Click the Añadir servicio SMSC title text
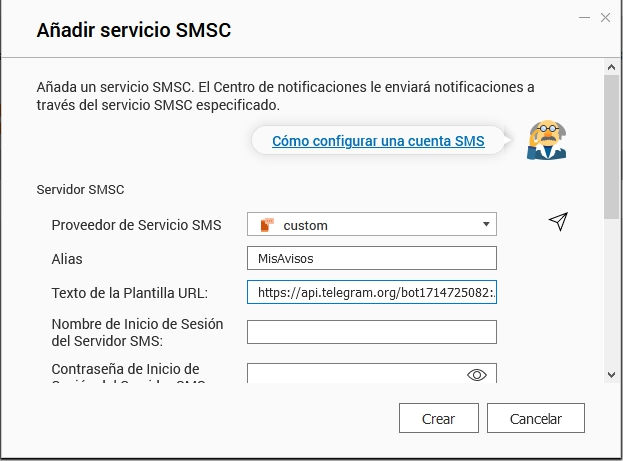623x461 pixels. [134, 30]
